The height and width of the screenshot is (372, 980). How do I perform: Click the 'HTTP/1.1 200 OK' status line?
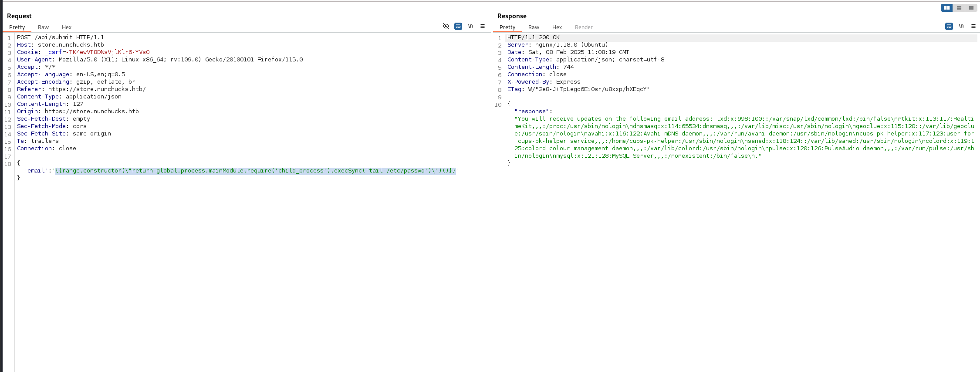[x=534, y=37]
